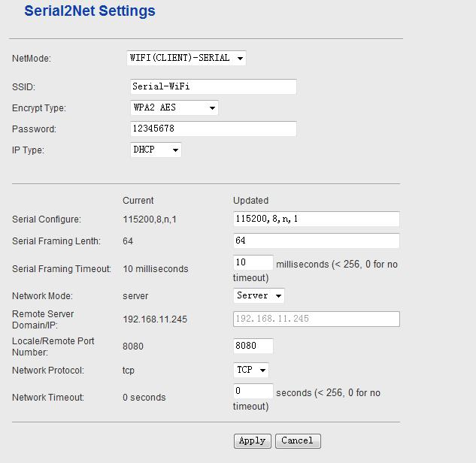476x463 pixels.
Task: Click the SSID input field
Action: point(213,86)
